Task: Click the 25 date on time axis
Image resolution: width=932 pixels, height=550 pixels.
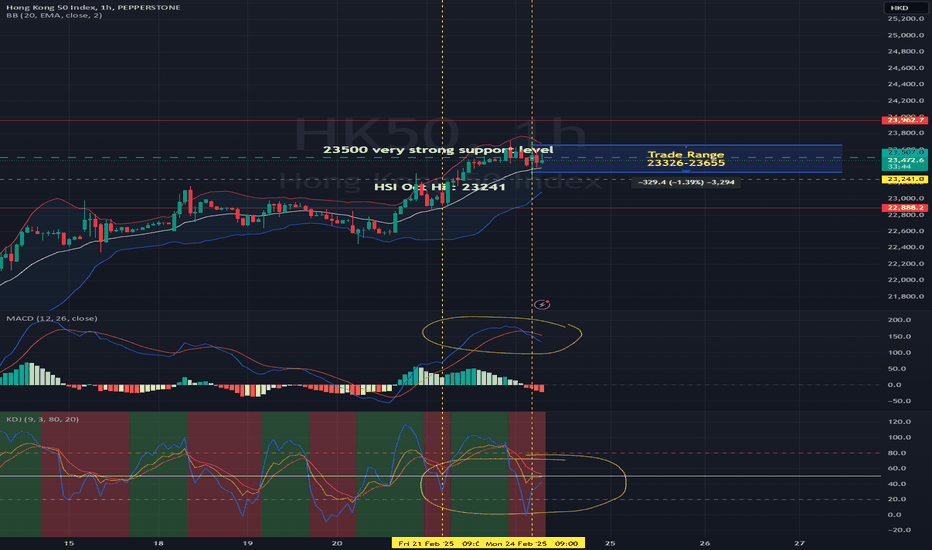Action: (610, 543)
